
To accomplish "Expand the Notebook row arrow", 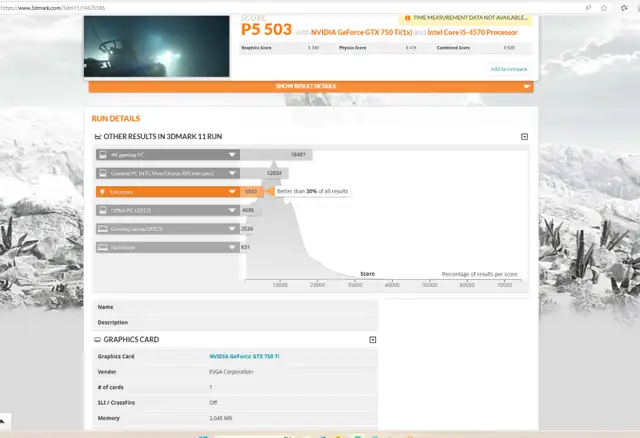I will [232, 247].
